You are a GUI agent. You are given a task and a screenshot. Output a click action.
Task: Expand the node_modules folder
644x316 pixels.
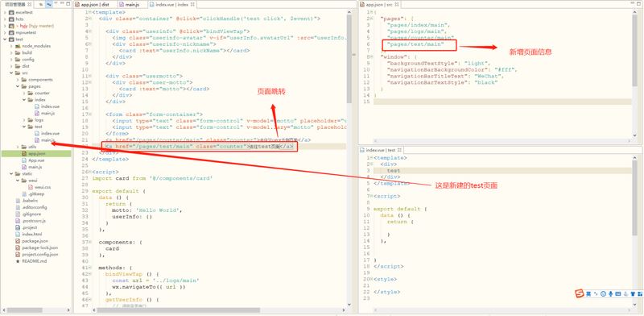11,46
